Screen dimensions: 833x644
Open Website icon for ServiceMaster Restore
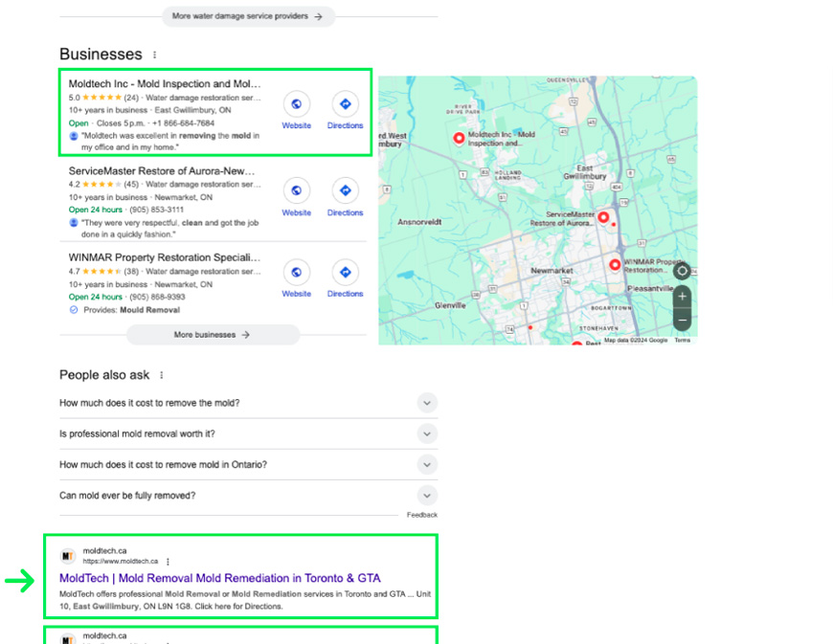click(x=296, y=190)
